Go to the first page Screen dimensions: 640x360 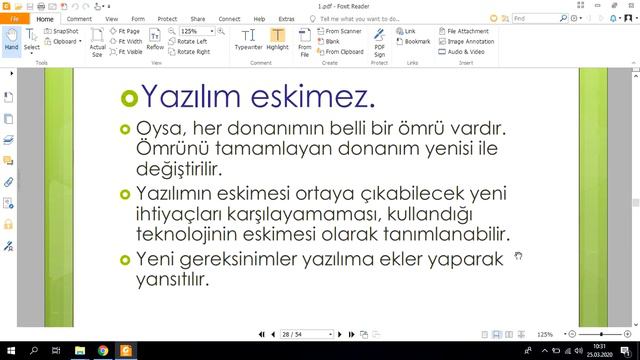(262, 334)
